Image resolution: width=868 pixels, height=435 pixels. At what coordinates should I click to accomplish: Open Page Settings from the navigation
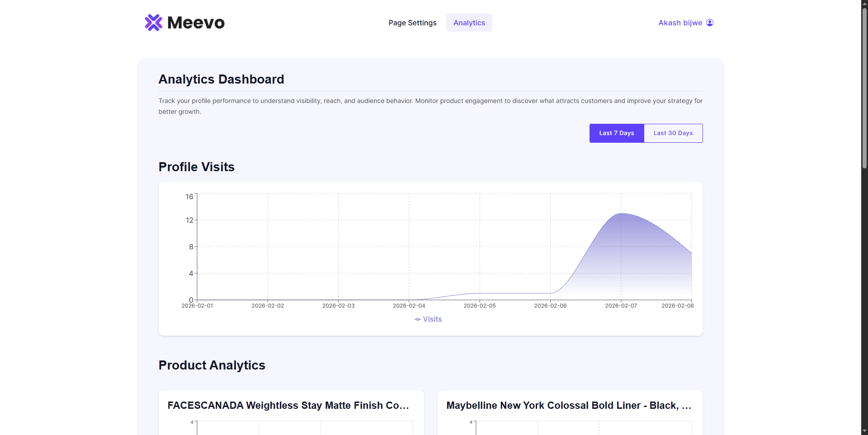pyautogui.click(x=412, y=23)
